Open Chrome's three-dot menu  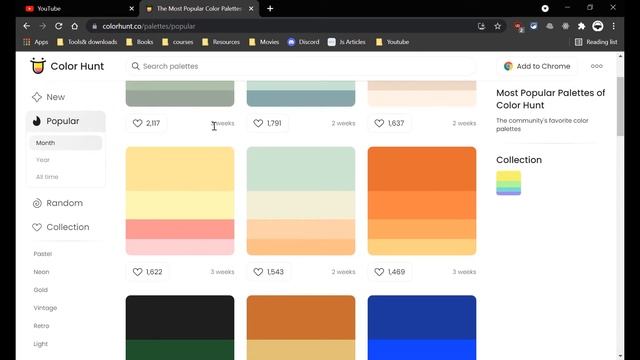[613, 26]
